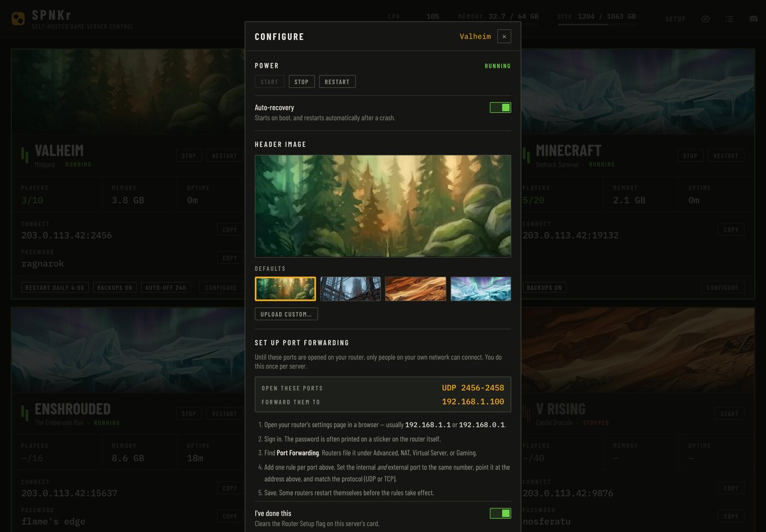Select the orange canyon default header thumbnail

click(x=415, y=289)
